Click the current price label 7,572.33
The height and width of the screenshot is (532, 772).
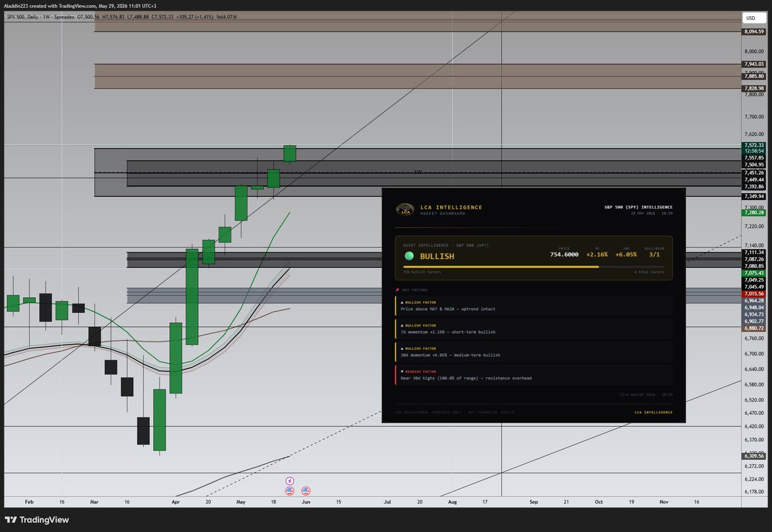[x=753, y=145]
